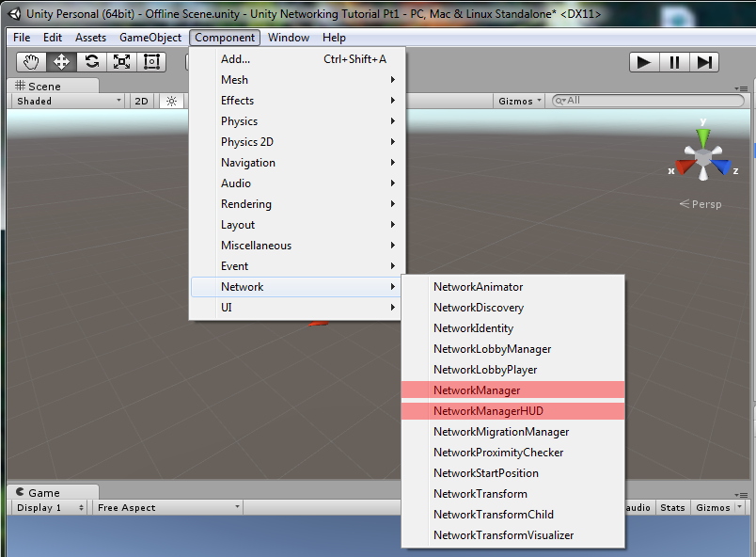Screen dimensions: 756x557
Task: Pause the game playback
Action: [x=674, y=62]
